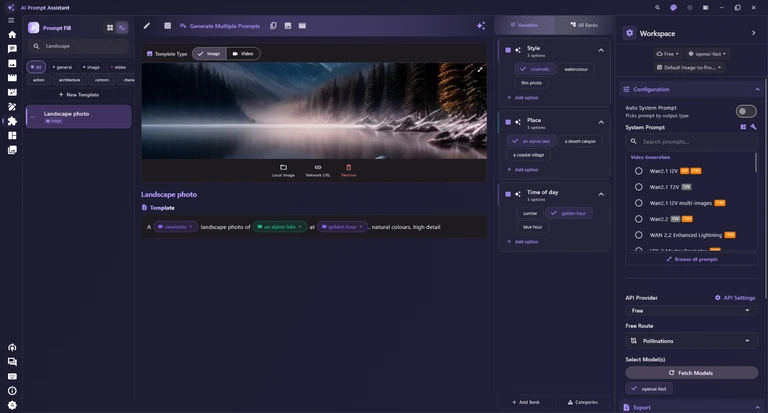Open the image gallery sidebar icon
768x413 pixels.
(x=12, y=64)
